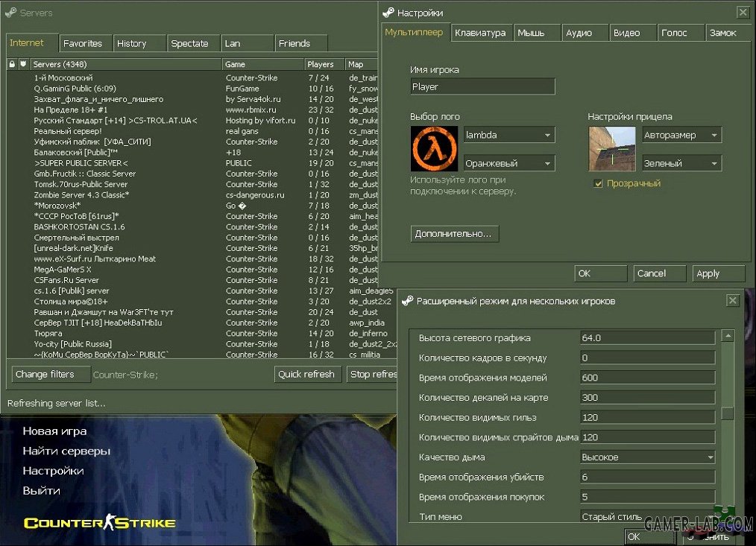The image size is (756, 546).
Task: Click OK in the Настройки window
Action: click(601, 273)
